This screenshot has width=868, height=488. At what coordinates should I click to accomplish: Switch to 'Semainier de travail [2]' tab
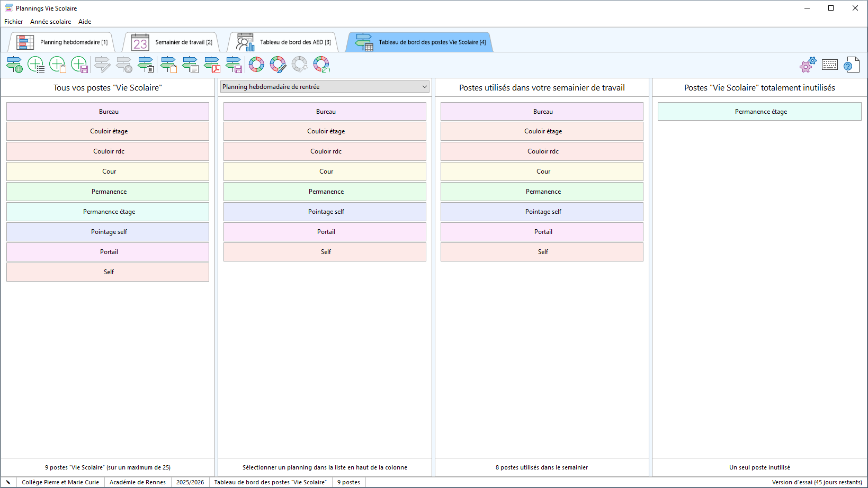[172, 42]
